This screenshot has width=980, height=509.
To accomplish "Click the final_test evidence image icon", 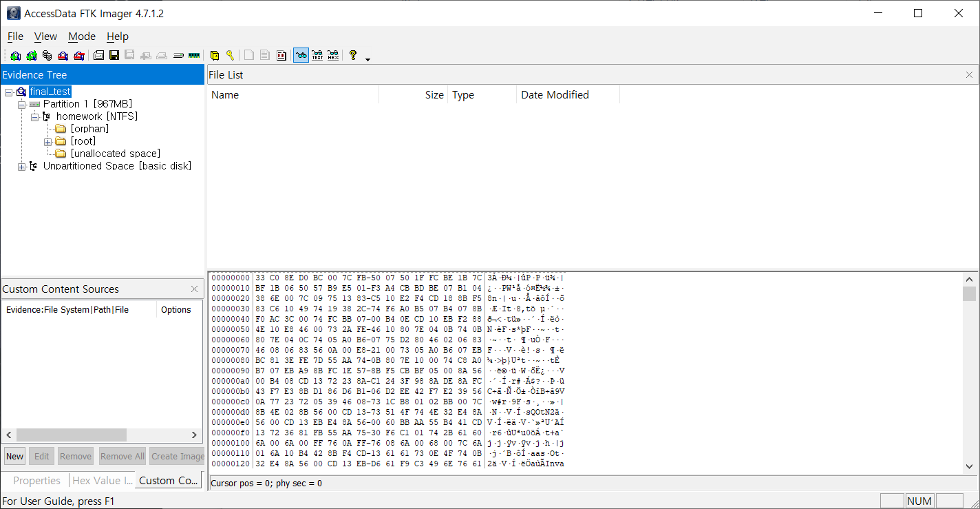I will tap(21, 92).
